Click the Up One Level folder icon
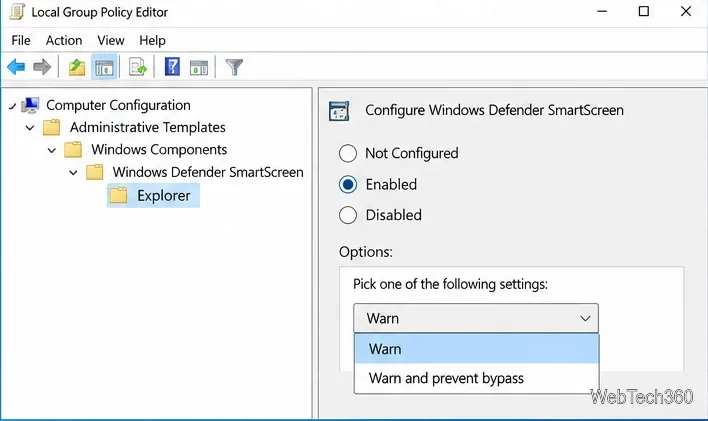The height and width of the screenshot is (421, 708). pos(77,67)
